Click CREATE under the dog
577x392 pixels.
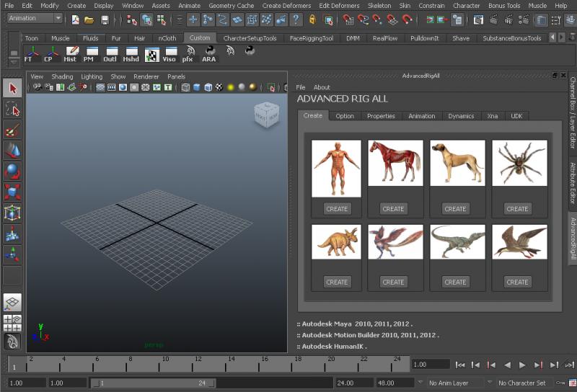[x=455, y=209]
